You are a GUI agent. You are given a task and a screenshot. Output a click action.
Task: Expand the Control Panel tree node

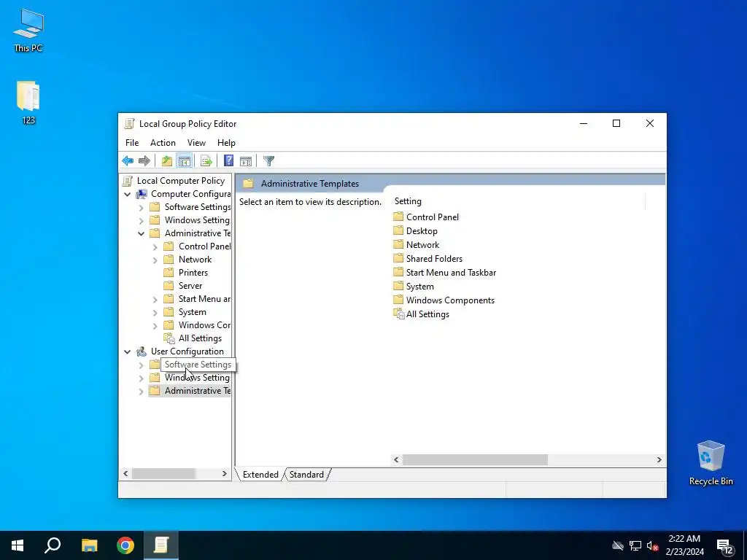point(155,247)
